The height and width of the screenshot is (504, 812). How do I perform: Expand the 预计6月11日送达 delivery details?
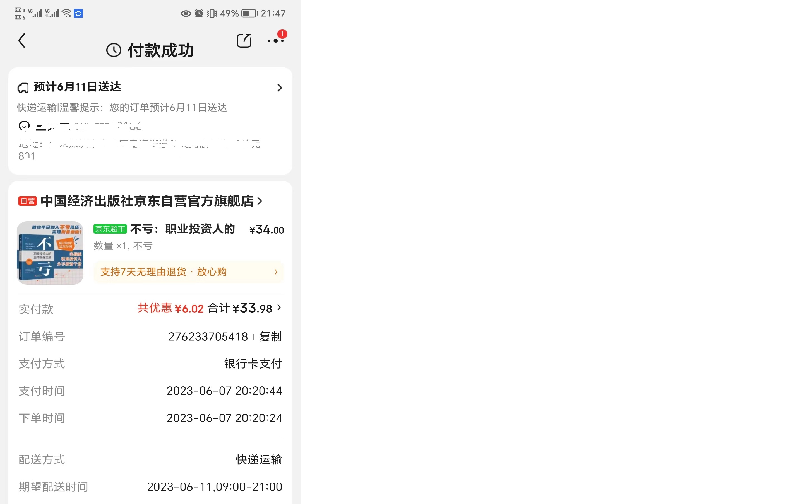click(280, 88)
